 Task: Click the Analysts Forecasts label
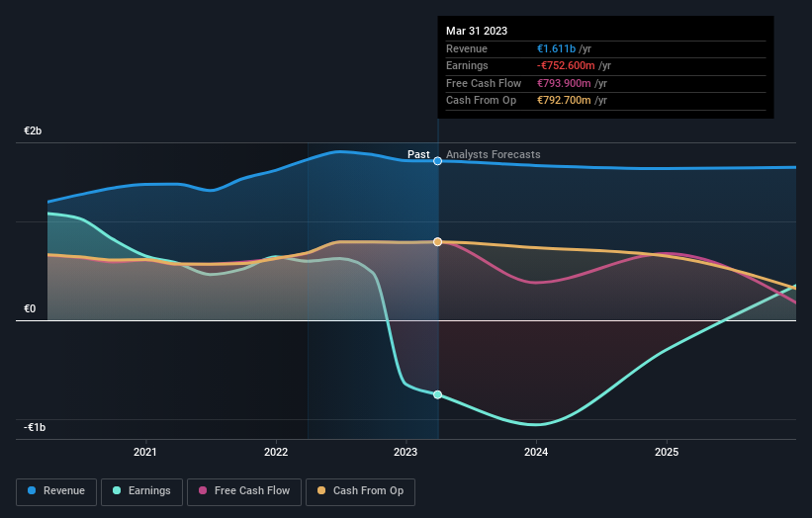point(493,154)
